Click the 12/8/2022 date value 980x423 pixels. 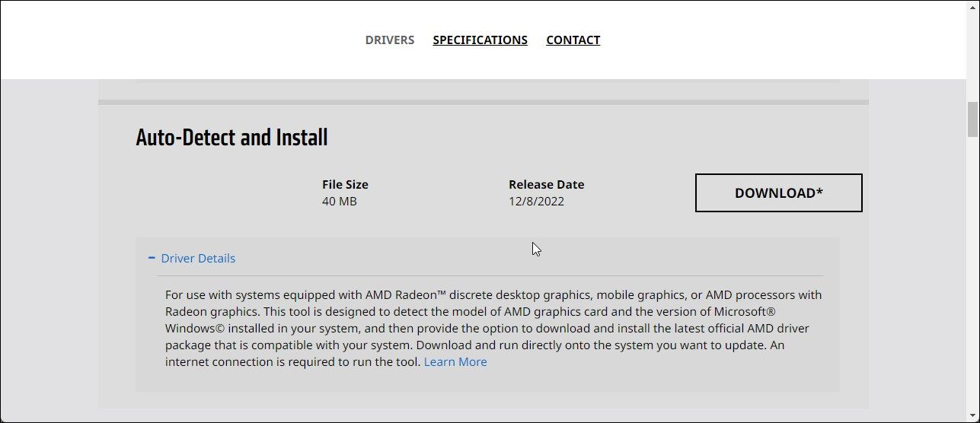(537, 202)
